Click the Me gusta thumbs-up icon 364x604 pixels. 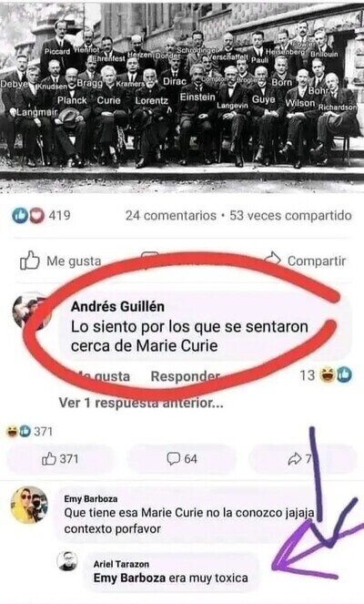pos(30,261)
